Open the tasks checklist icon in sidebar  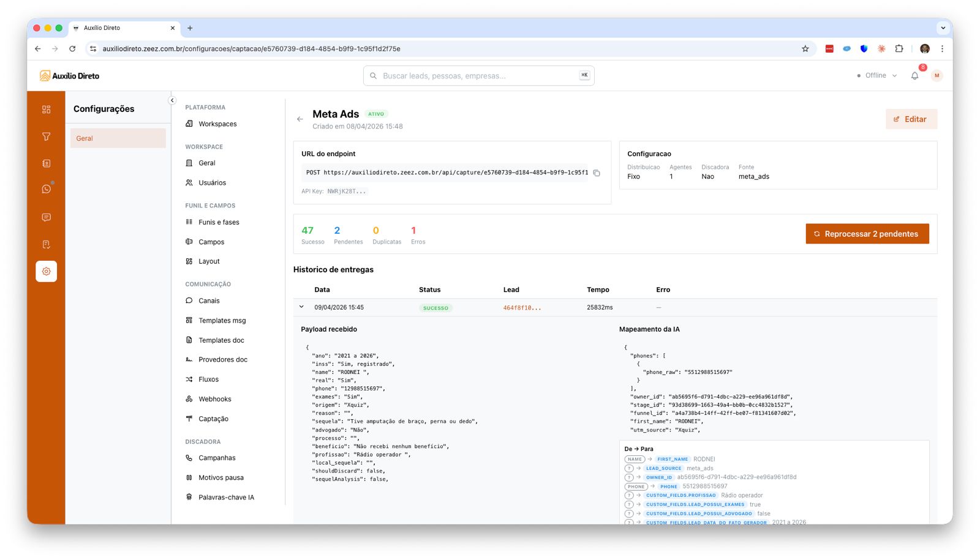[46, 244]
